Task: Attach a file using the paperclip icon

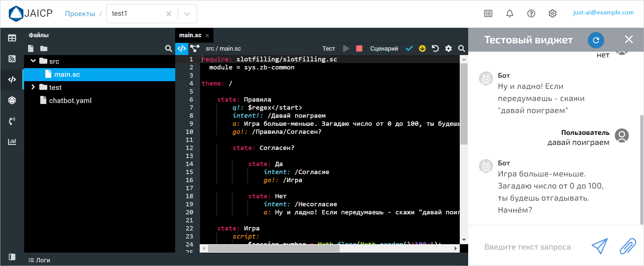Action: point(627,247)
